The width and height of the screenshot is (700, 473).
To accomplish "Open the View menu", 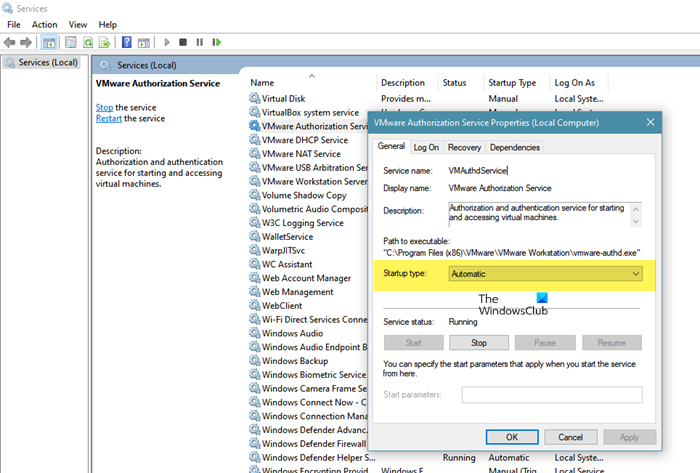I will [78, 25].
